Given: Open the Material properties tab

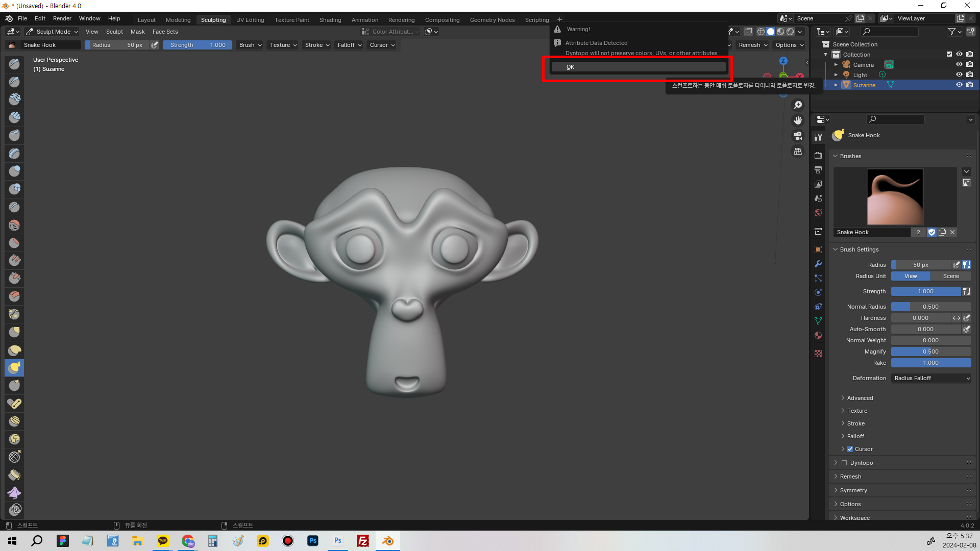Looking at the screenshot, I should coord(818,335).
